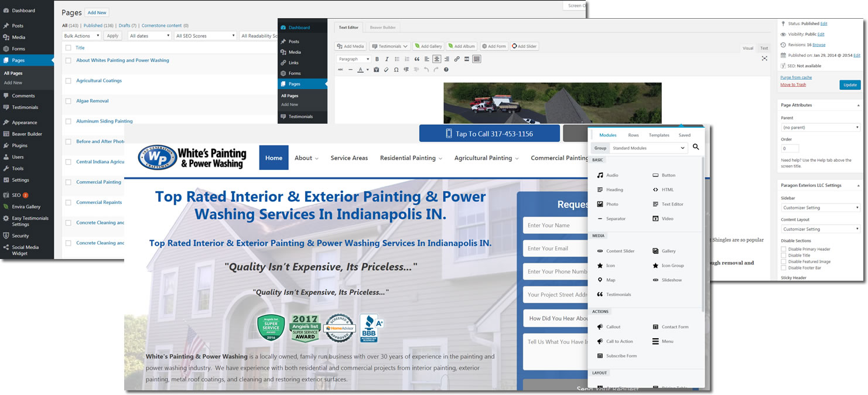
Task: Click Add New button beside Pages heading
Action: click(97, 12)
